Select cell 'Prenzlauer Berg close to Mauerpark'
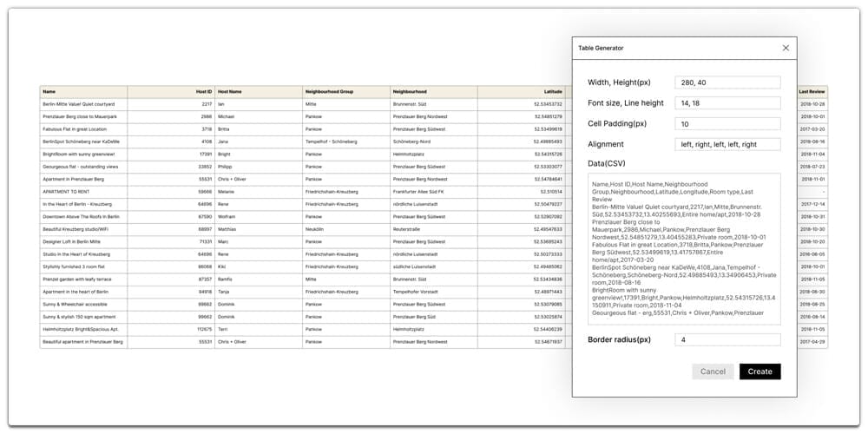 pyautogui.click(x=83, y=117)
